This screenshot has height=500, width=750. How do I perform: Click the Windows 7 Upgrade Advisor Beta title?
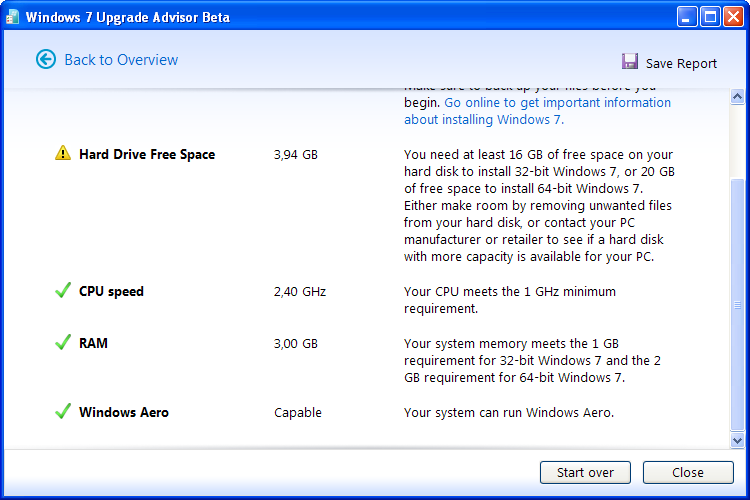coord(128,17)
